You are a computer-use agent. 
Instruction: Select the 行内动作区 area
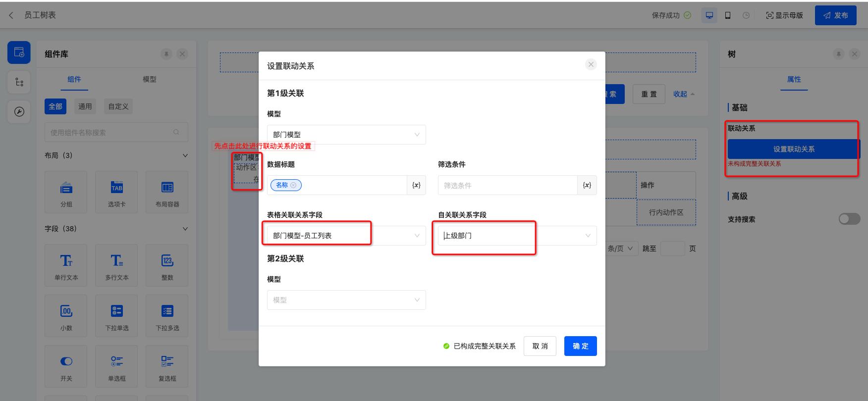(x=666, y=212)
